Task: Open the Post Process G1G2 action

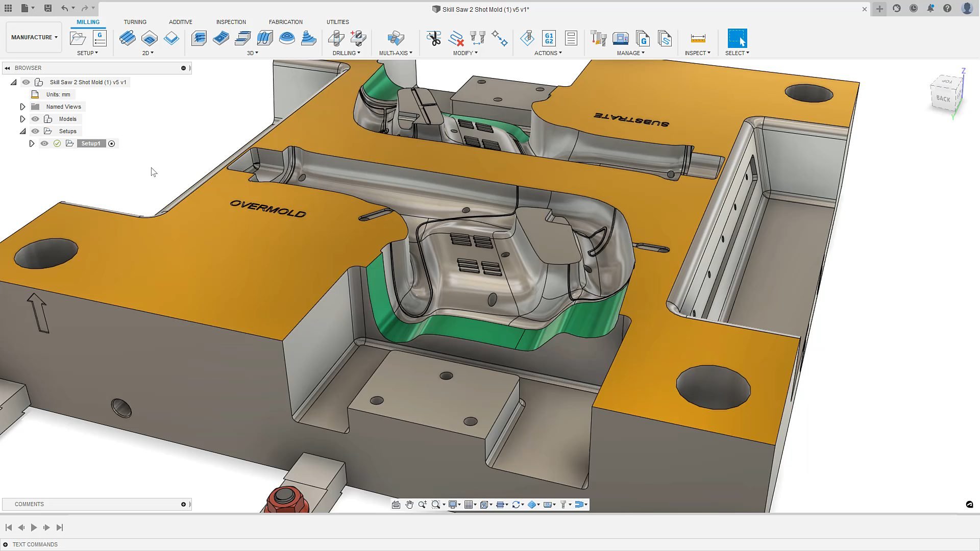Action: point(550,38)
